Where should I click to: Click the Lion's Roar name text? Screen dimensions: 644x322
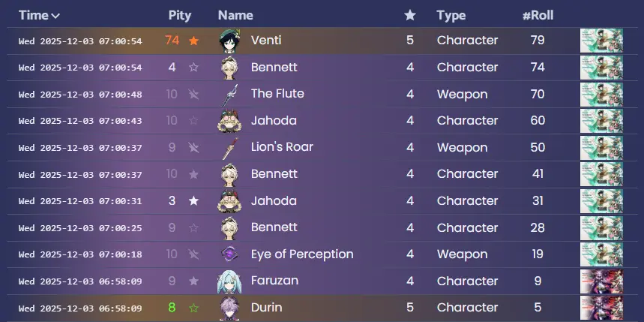[x=282, y=147]
